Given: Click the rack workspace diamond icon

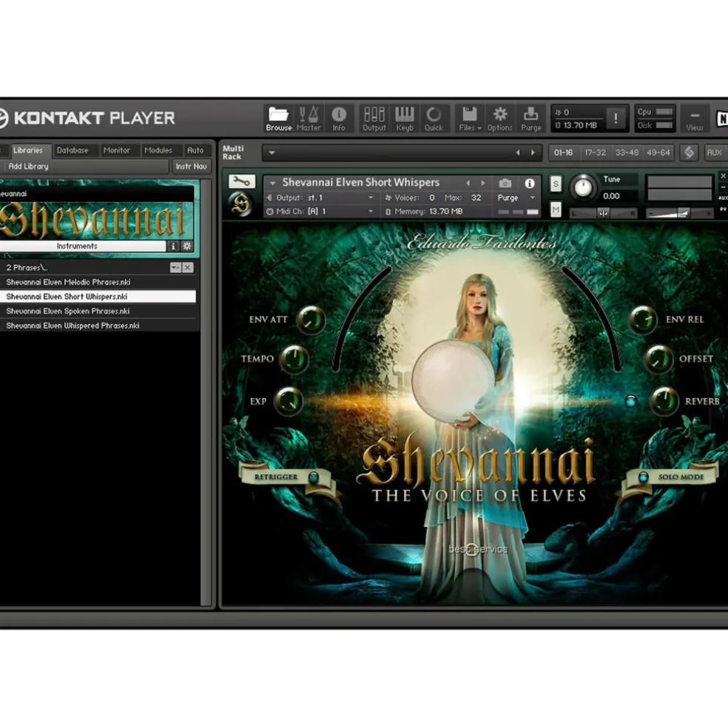Looking at the screenshot, I should coord(689,152).
